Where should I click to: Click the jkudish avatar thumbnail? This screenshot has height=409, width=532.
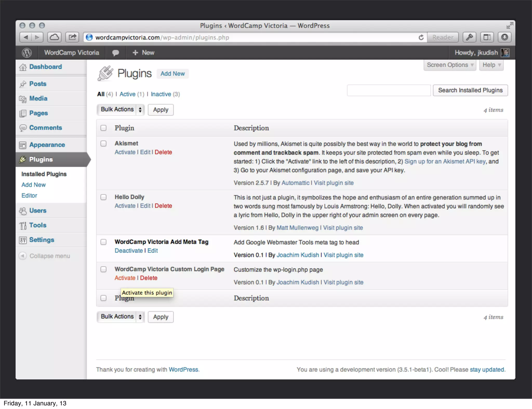[505, 53]
